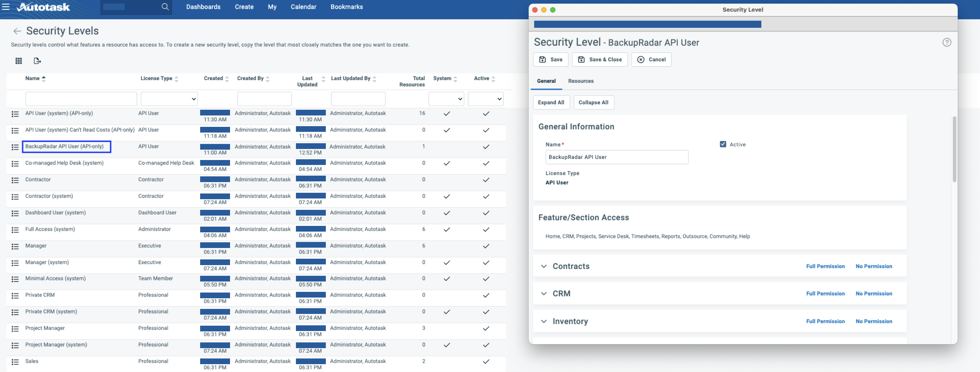Open the Create menu

[244, 7]
